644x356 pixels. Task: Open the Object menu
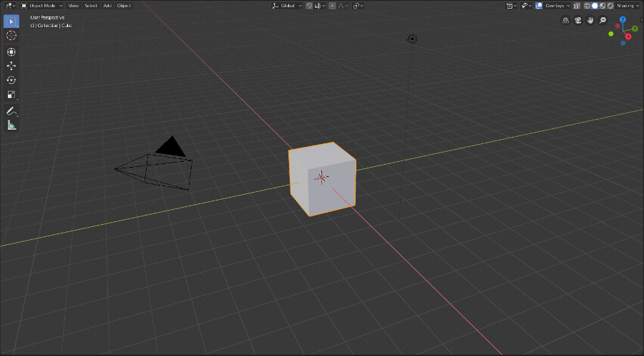(x=124, y=6)
